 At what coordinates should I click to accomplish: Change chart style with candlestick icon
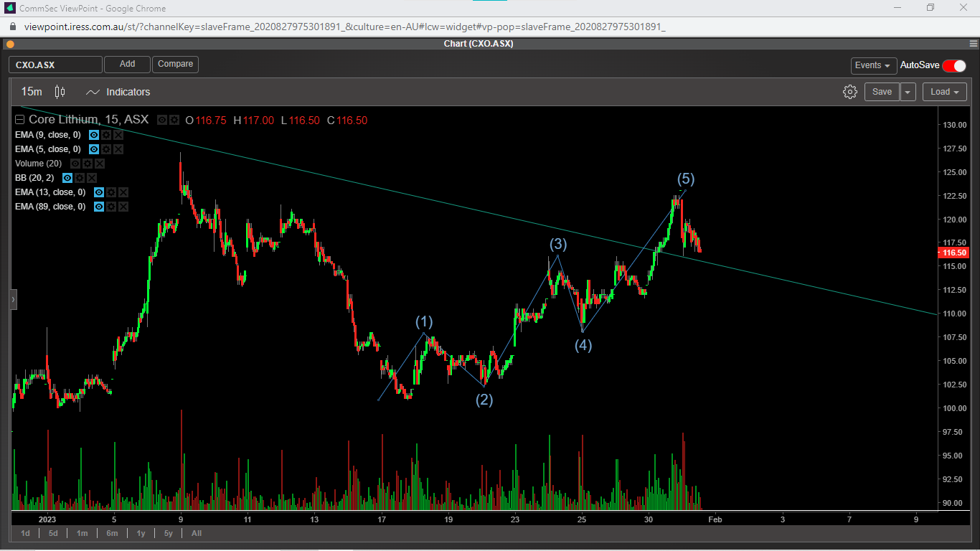tap(60, 92)
